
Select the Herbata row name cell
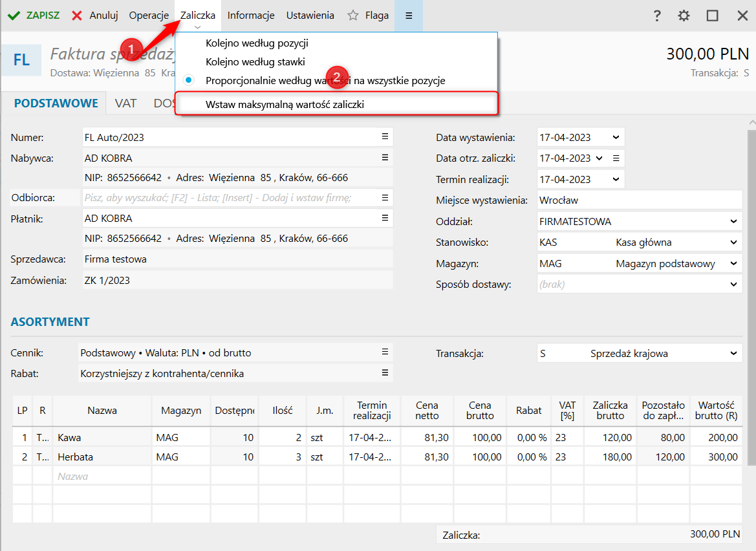click(x=102, y=457)
